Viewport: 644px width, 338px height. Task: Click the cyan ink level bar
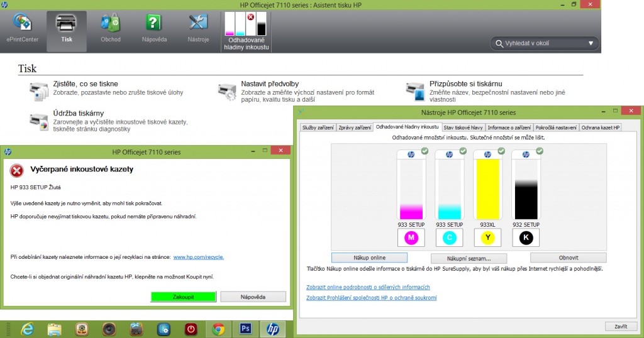pos(449,190)
